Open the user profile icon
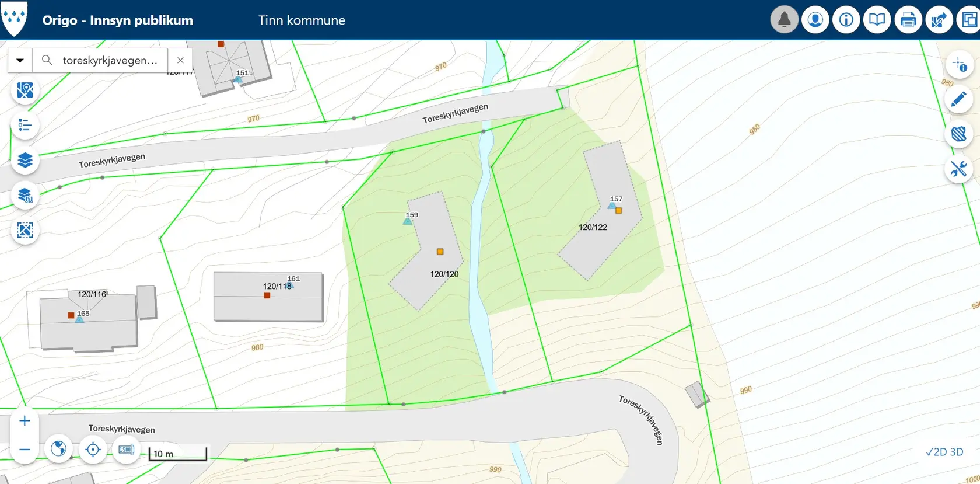 (x=815, y=20)
